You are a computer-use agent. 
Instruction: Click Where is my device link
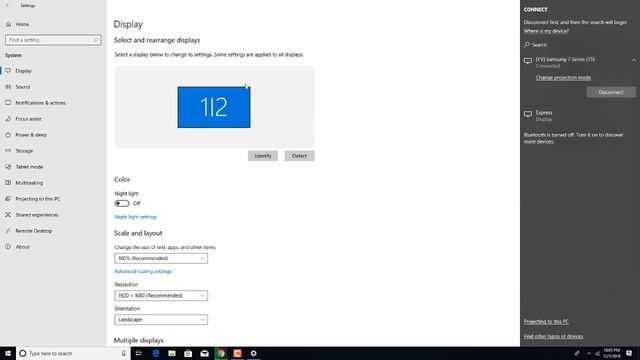point(546,31)
